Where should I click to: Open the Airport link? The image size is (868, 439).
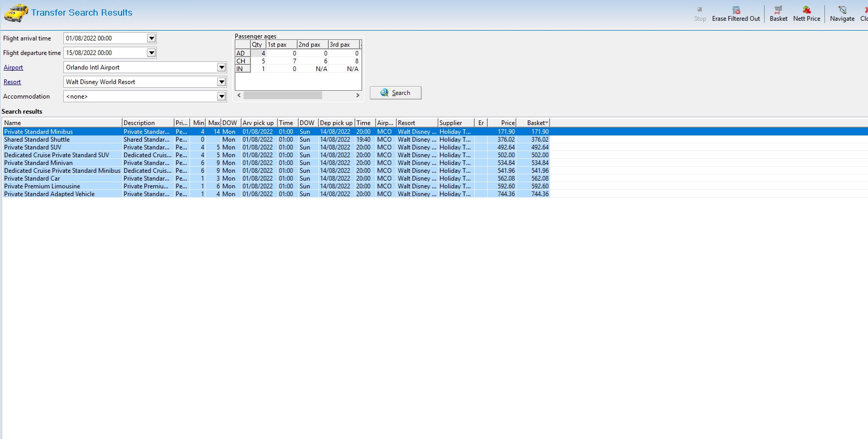tap(14, 67)
